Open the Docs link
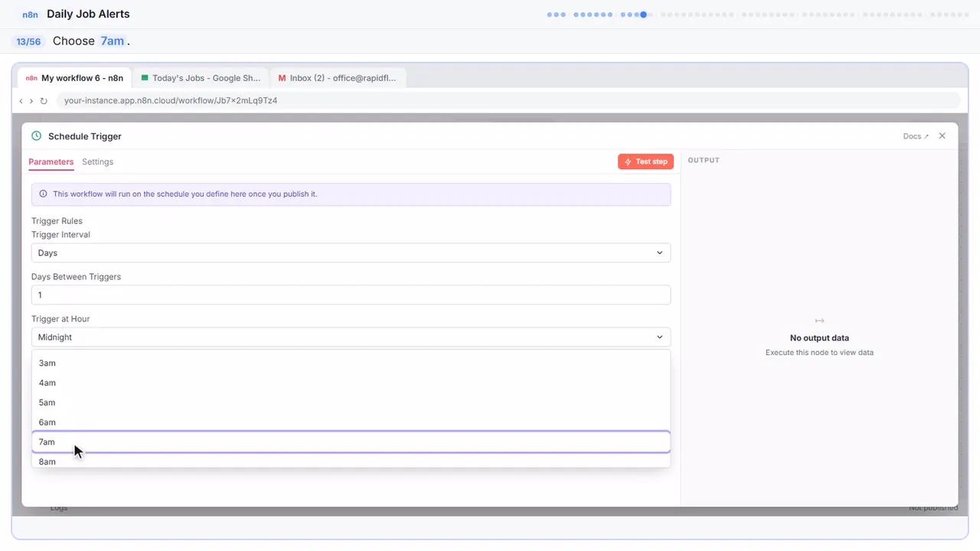Image resolution: width=980 pixels, height=551 pixels. 916,136
